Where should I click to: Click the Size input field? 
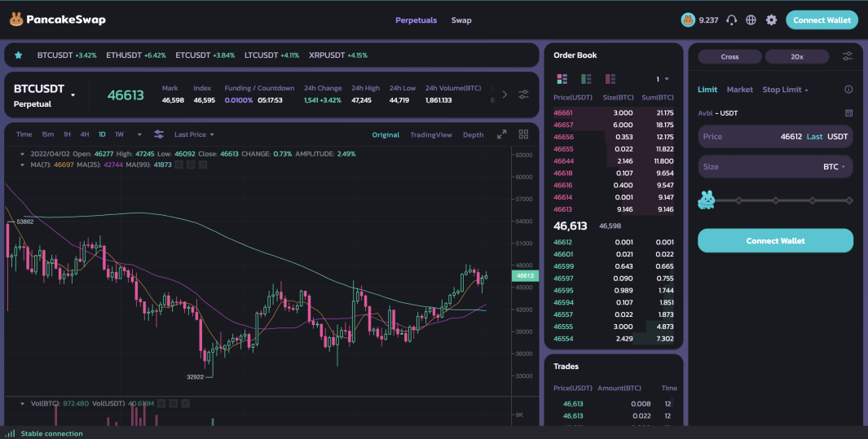[775, 166]
